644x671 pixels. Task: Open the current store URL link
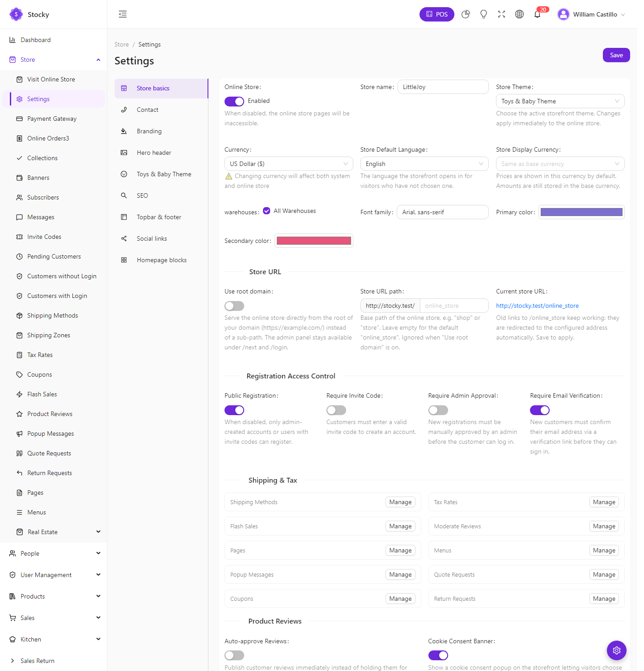coord(537,306)
